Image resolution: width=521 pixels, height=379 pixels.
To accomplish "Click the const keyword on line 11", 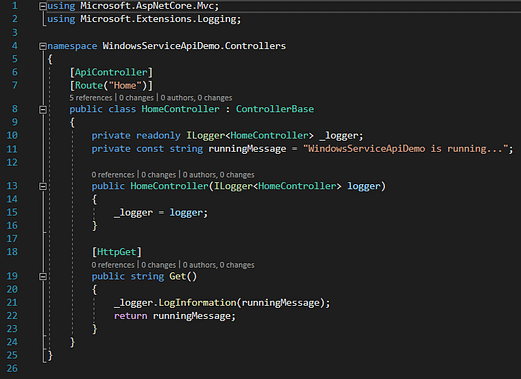I will point(150,149).
